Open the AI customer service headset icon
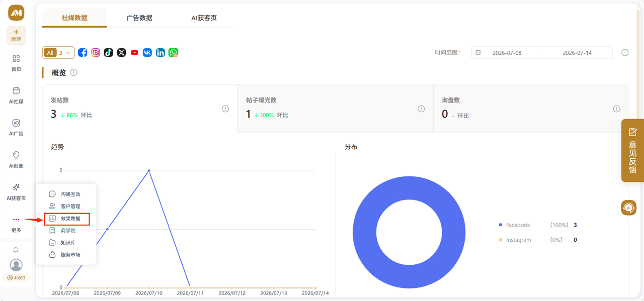This screenshot has width=644, height=301. tap(628, 208)
